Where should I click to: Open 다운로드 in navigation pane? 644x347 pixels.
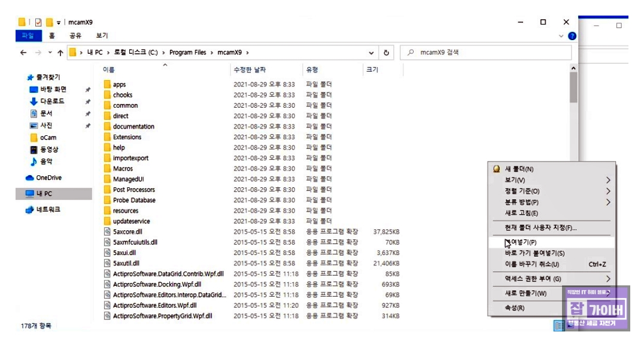[52, 101]
